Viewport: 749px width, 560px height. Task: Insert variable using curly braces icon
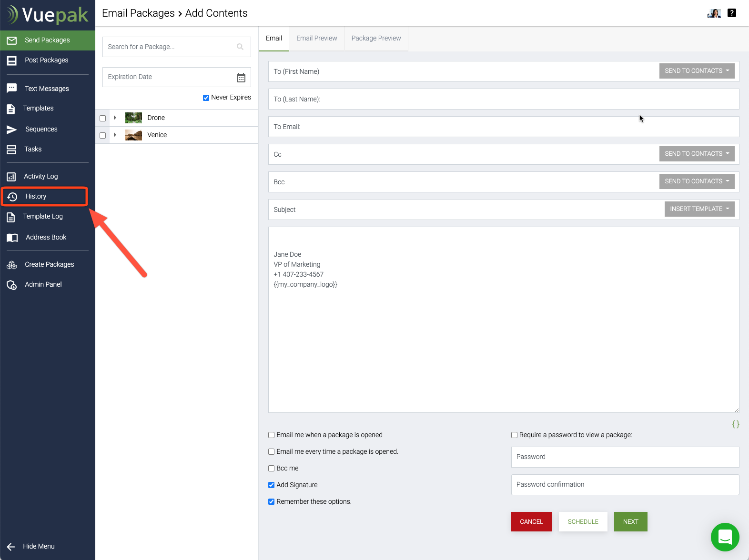736,424
